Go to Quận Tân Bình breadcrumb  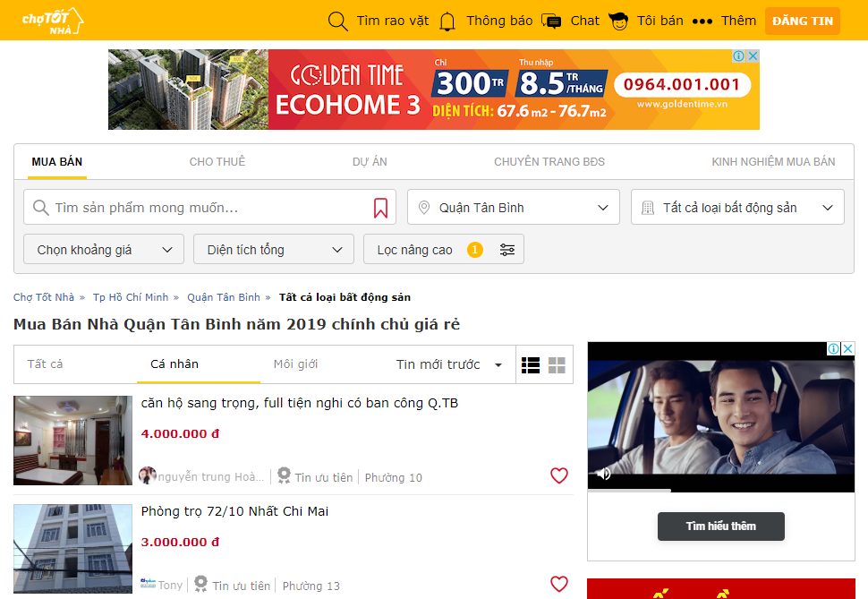pyautogui.click(x=224, y=297)
